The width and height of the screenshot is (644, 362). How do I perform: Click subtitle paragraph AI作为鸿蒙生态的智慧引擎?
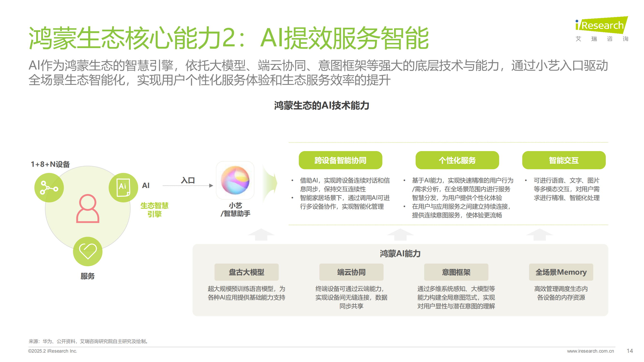[318, 73]
